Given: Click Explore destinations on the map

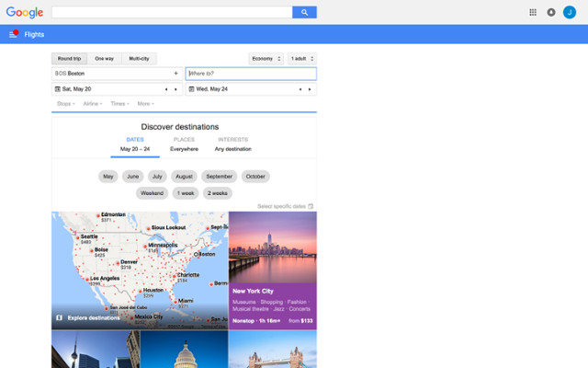Looking at the screenshot, I should point(94,317).
